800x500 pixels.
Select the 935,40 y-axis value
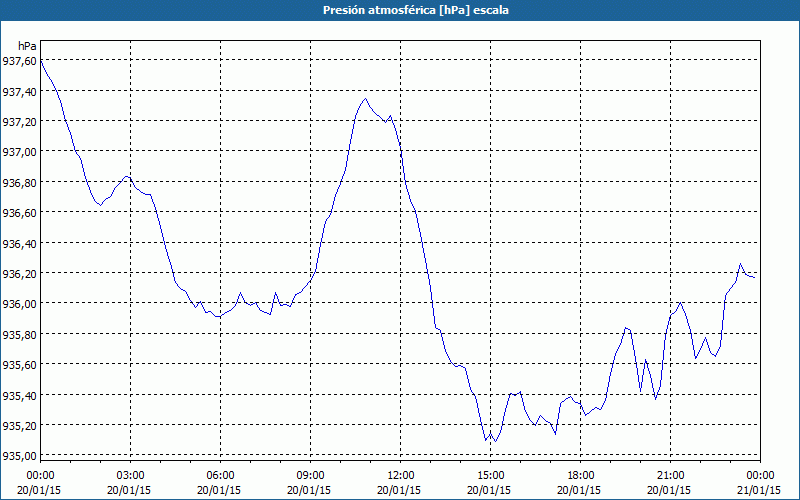(x=19, y=395)
